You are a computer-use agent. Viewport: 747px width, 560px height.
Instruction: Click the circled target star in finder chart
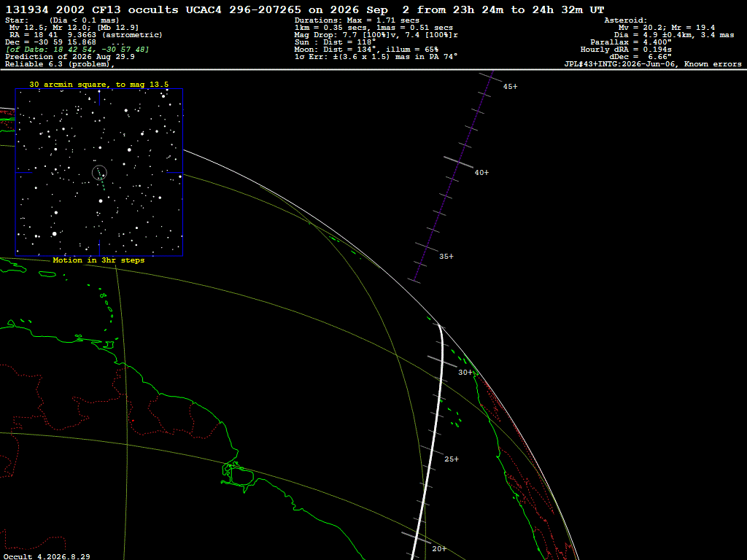pyautogui.click(x=99, y=173)
